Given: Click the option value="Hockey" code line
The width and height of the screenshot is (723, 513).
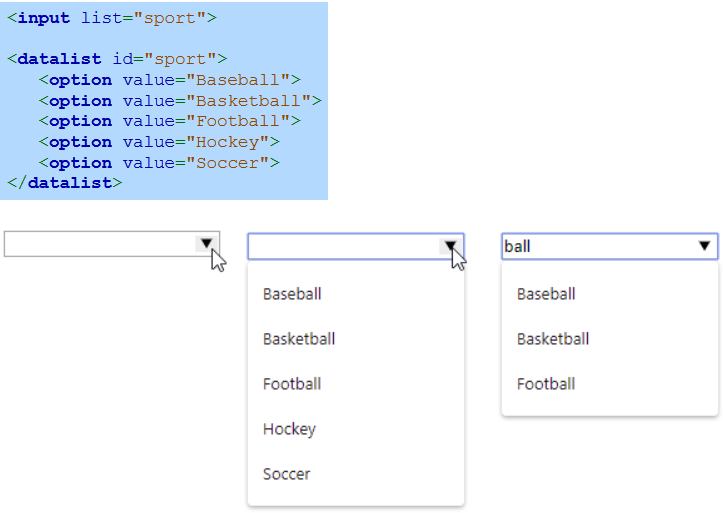Looking at the screenshot, I should (x=159, y=142).
